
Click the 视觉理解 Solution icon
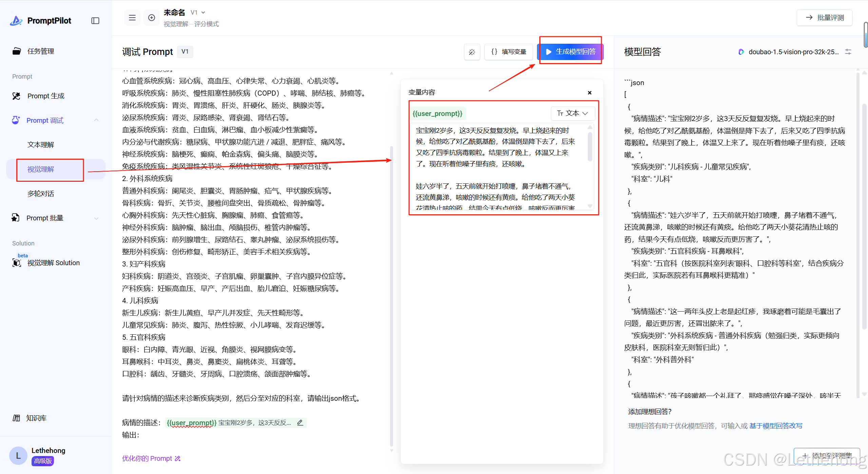coord(16,262)
